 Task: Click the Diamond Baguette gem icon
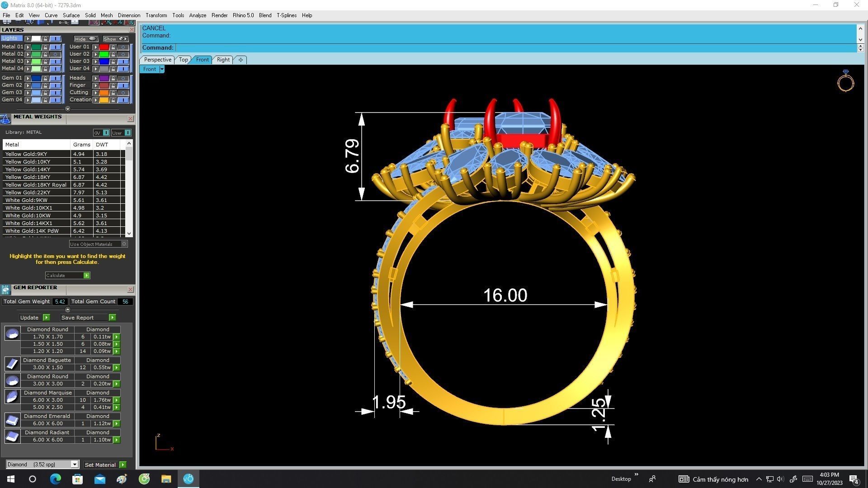point(12,364)
